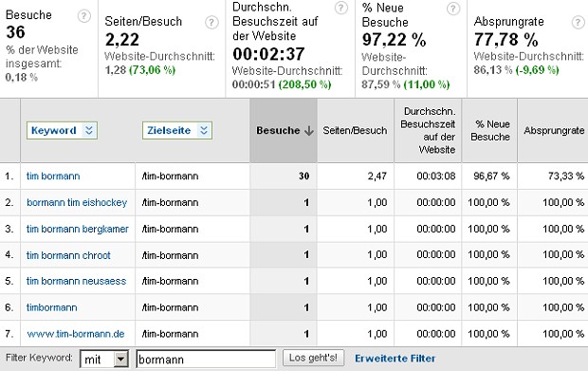Image resolution: width=588 pixels, height=371 pixels.
Task: Open keyword 'tim bormann neusaess'
Action: [77, 282]
